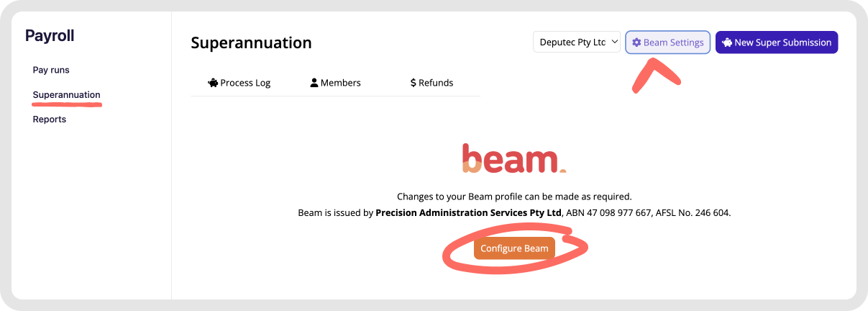The width and height of the screenshot is (868, 311).
Task: Switch to the Process Log tab
Action: tap(239, 83)
